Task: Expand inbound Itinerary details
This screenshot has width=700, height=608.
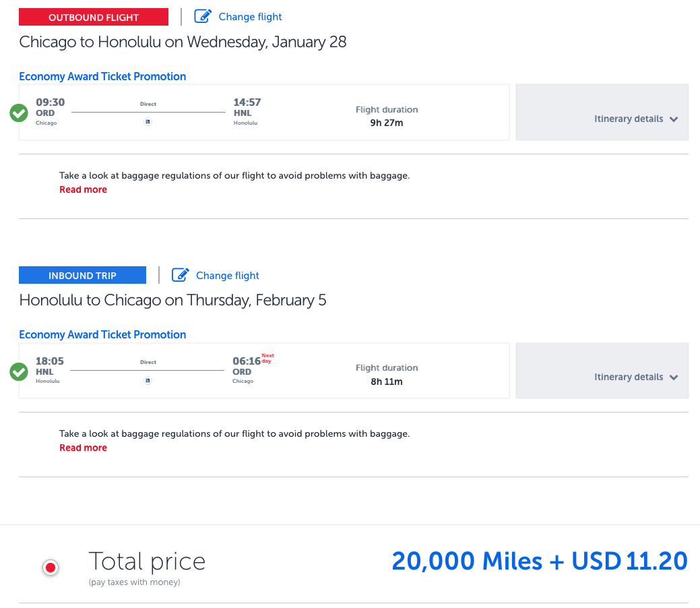Action: tap(628, 377)
